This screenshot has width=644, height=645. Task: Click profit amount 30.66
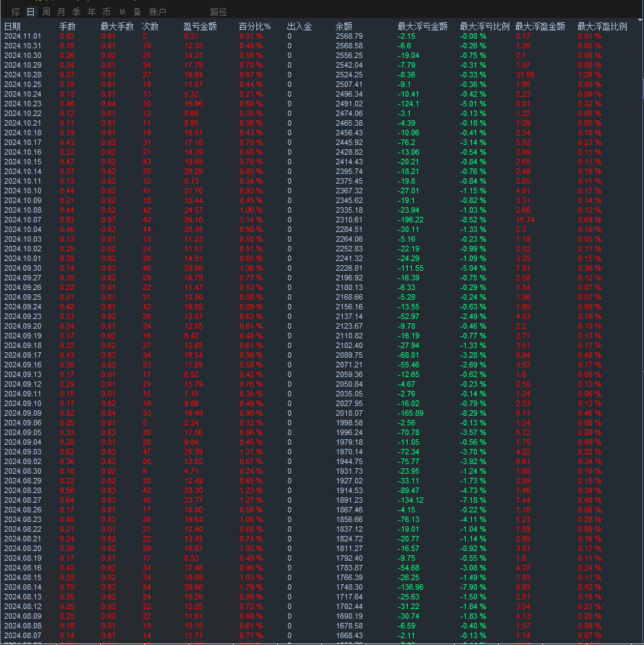coord(193,588)
